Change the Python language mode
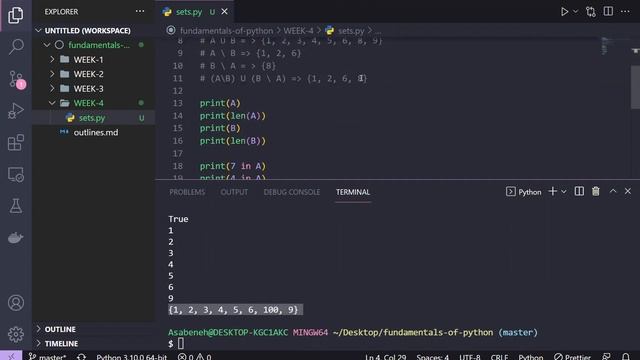This screenshot has height=360, width=640. 531,356
